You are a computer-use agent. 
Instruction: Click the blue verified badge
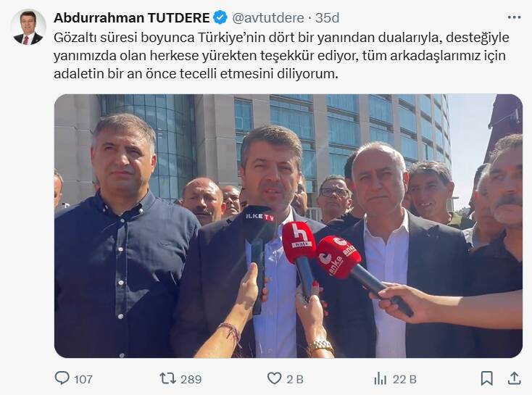pos(220,17)
